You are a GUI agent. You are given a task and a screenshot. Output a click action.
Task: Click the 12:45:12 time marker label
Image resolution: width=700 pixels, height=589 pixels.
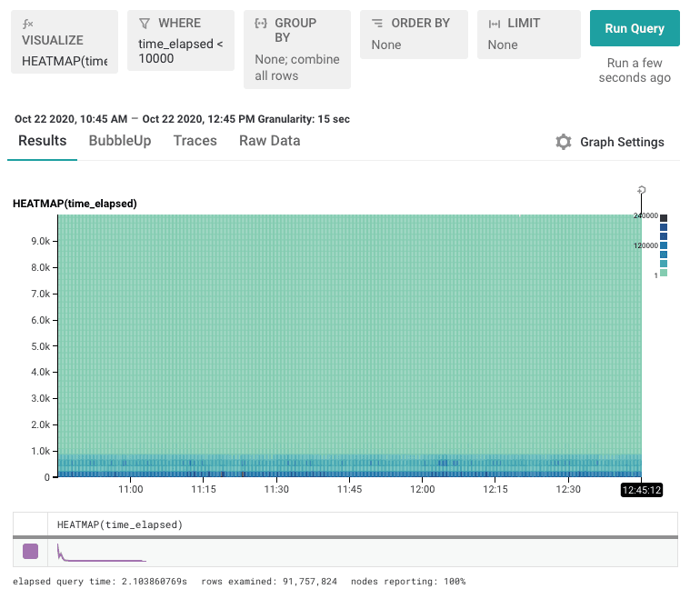tap(642, 489)
